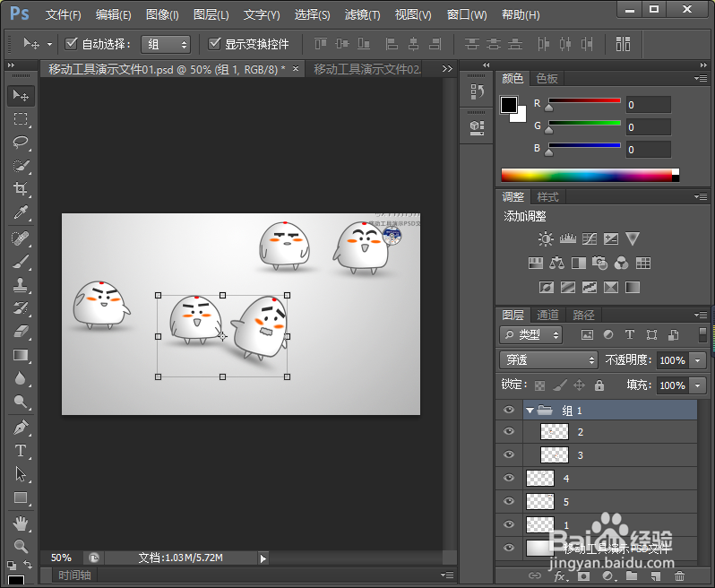Open the 填充 fill dropdown arrow

(698, 385)
